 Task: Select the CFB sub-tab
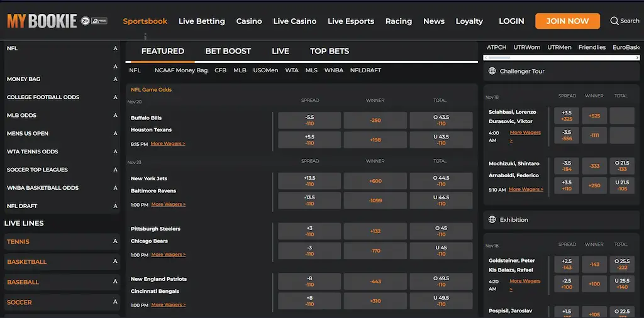coord(221,70)
